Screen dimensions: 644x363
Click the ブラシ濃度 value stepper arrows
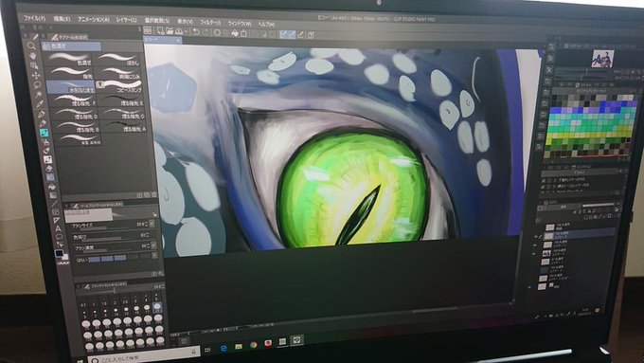tap(148, 245)
